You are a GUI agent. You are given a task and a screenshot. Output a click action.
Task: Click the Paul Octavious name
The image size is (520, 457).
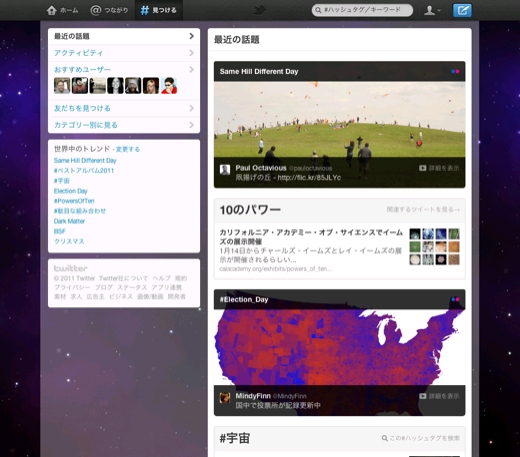coord(261,168)
